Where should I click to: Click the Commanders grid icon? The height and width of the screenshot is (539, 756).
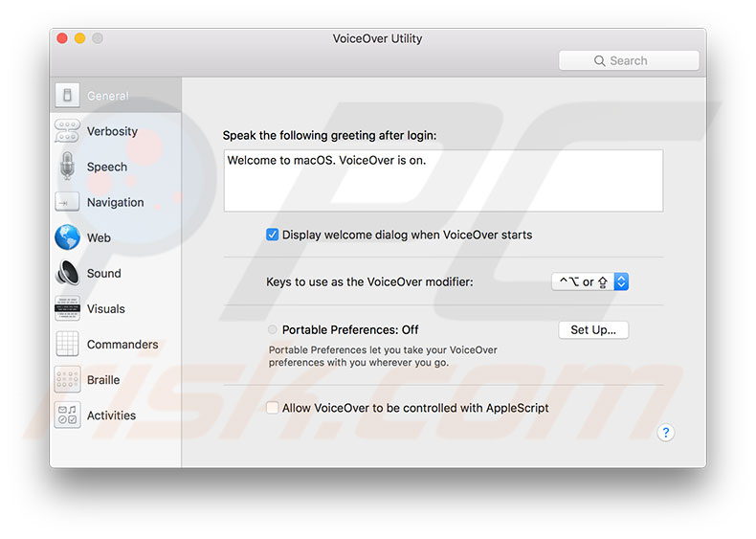pyautogui.click(x=68, y=344)
